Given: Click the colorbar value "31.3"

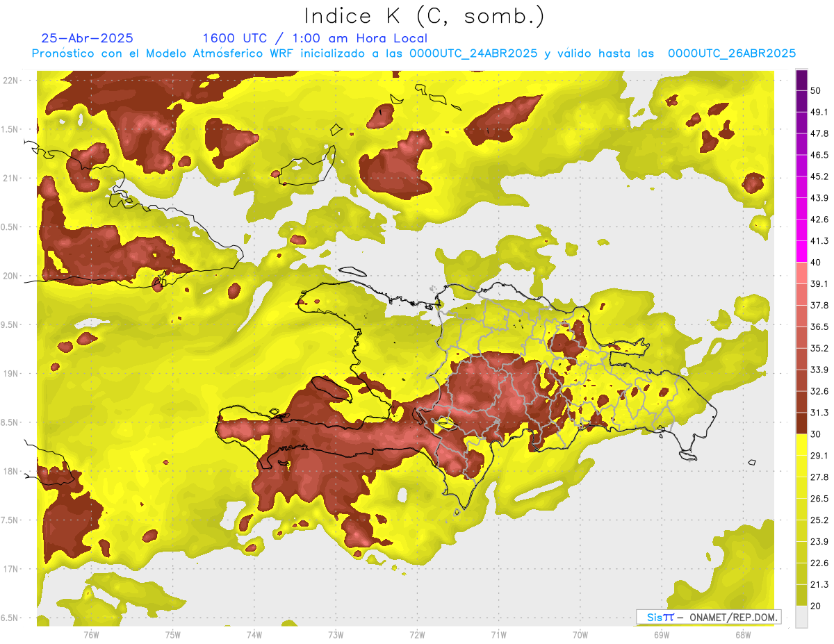Looking at the screenshot, I should click(819, 413).
